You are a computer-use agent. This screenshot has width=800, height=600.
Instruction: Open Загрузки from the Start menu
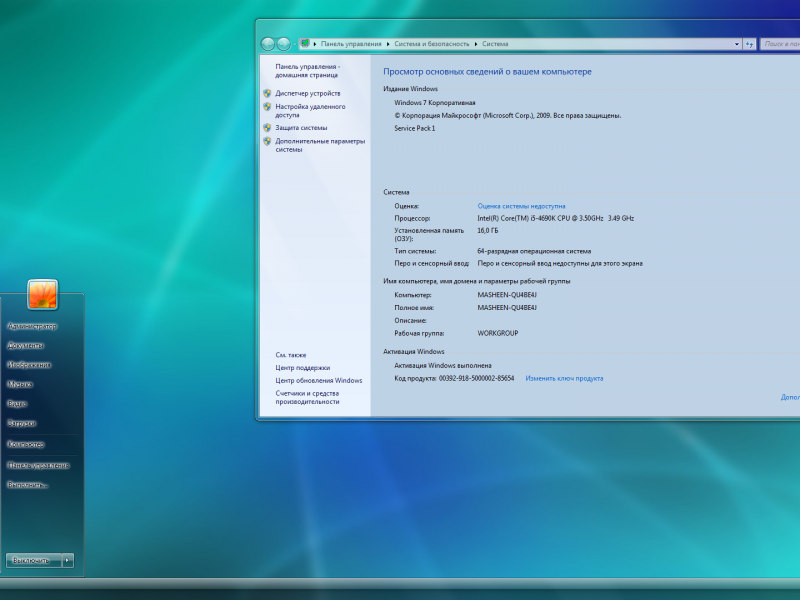pos(21,423)
